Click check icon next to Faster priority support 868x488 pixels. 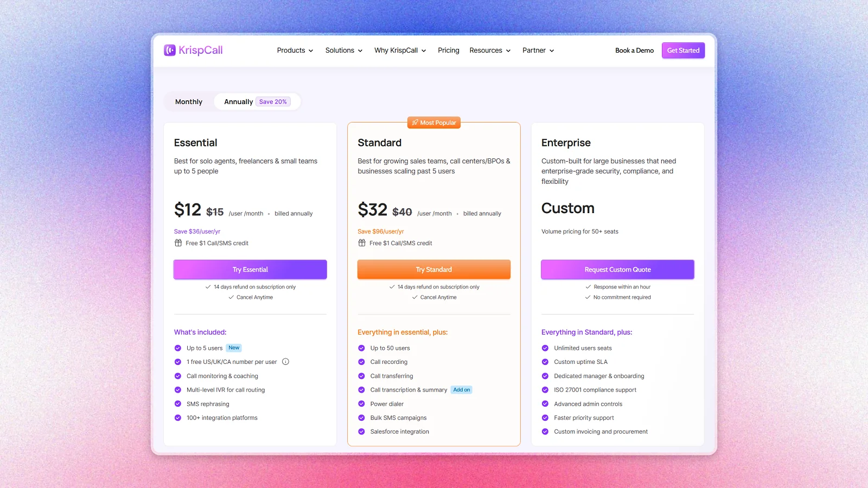[x=545, y=418]
